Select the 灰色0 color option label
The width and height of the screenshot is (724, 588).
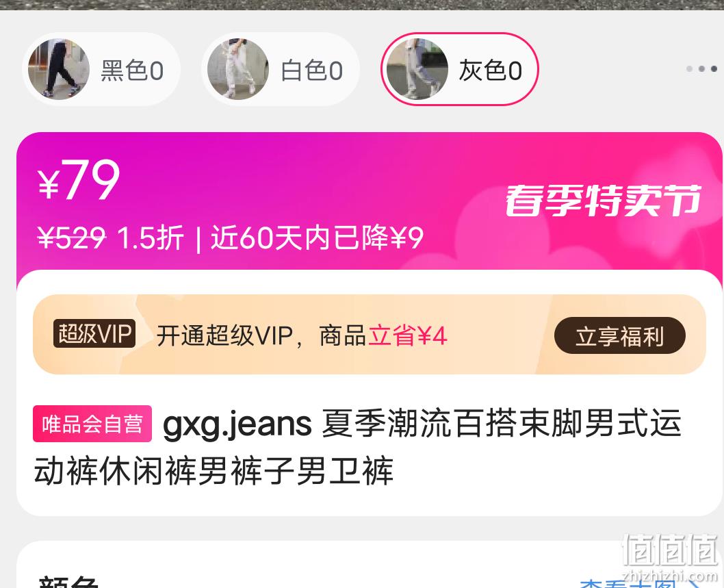pyautogui.click(x=491, y=71)
